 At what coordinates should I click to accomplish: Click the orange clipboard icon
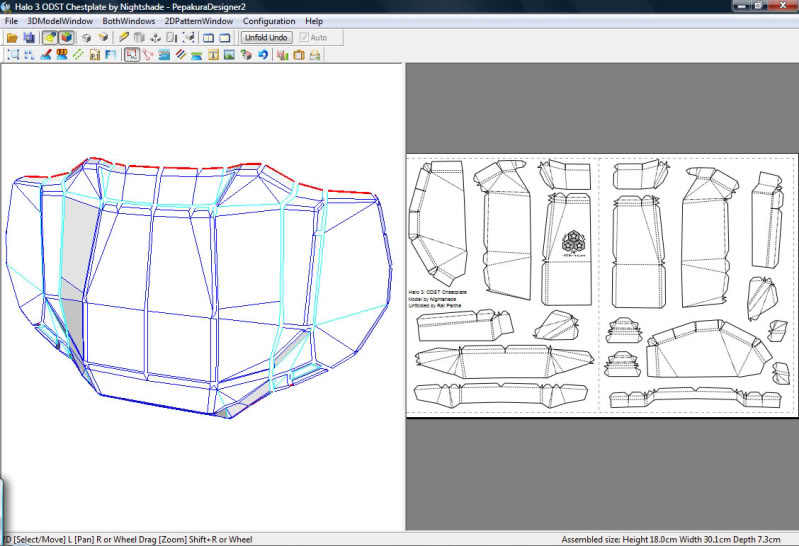pyautogui.click(x=299, y=55)
